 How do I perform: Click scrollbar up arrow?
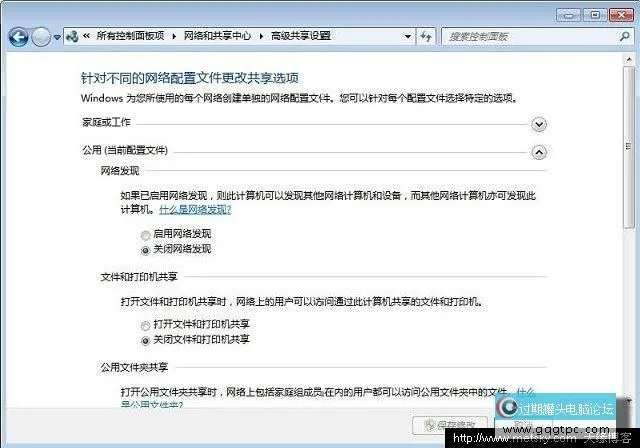pyautogui.click(x=629, y=60)
